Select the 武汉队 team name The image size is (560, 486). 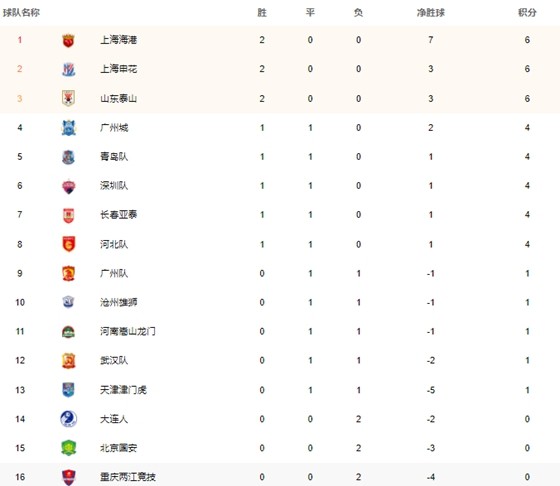[x=114, y=360]
